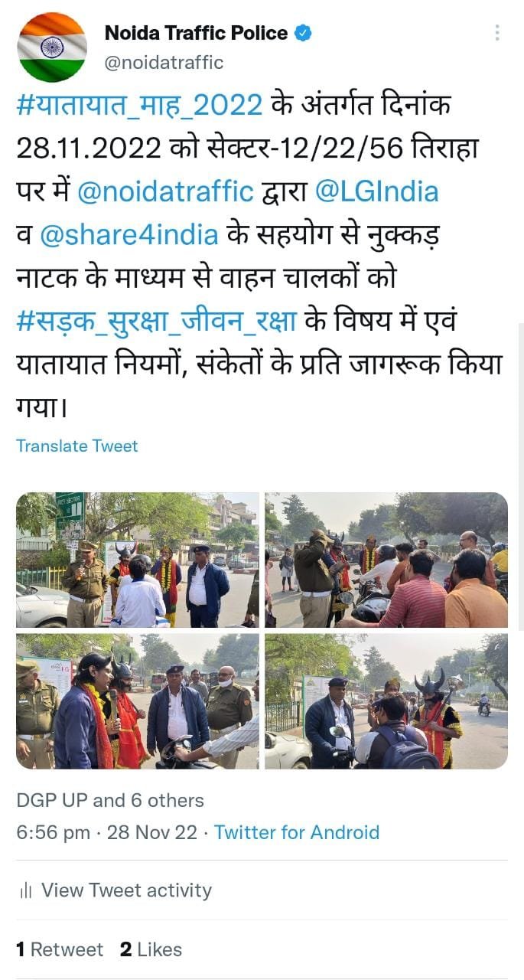Show the 2 Likes list
The height and width of the screenshot is (980, 524).
click(x=151, y=949)
